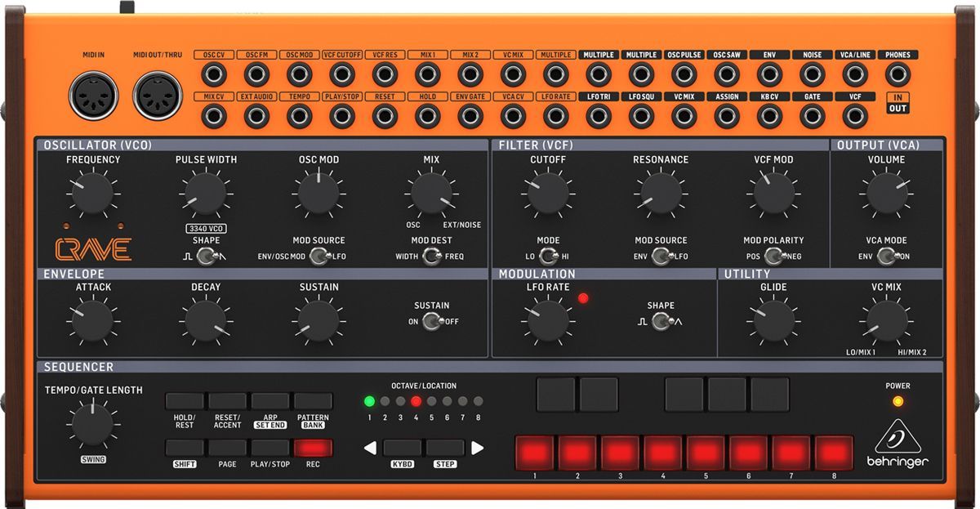Click the KB CV output jack
980x509 pixels.
coord(769,117)
